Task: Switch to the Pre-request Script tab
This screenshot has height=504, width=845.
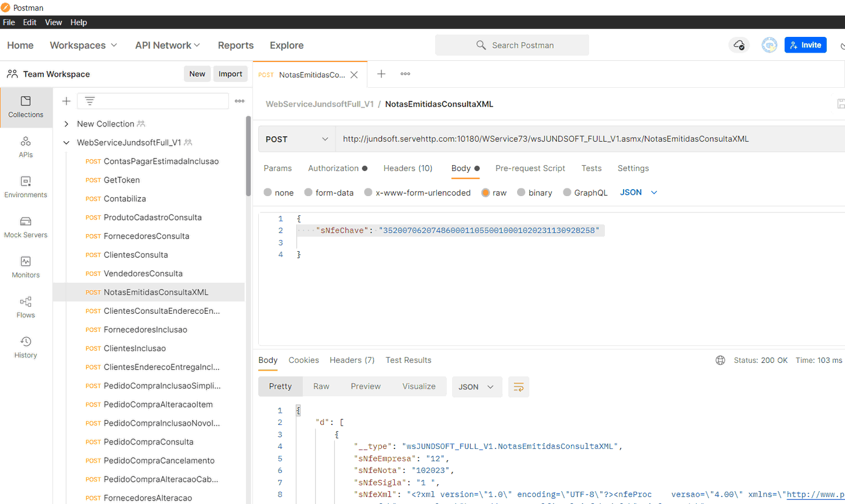Action: click(x=529, y=168)
